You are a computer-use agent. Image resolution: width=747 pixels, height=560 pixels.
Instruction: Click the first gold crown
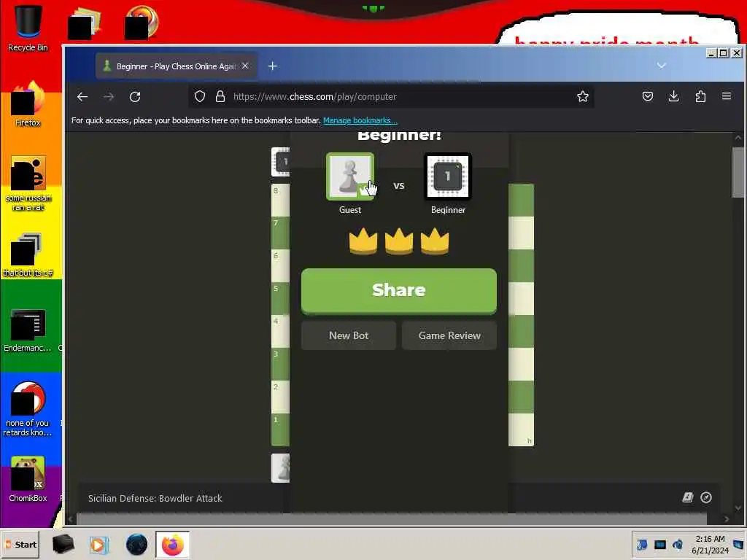click(363, 241)
